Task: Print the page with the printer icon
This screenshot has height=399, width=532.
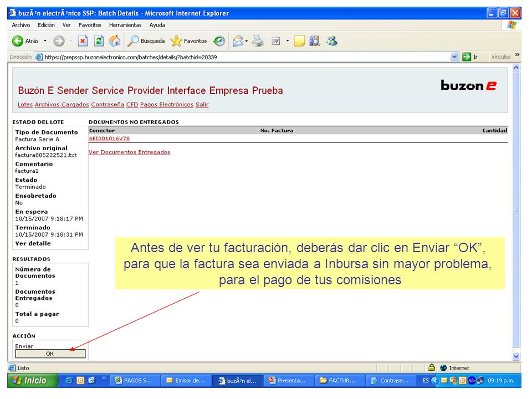Action: [x=258, y=41]
